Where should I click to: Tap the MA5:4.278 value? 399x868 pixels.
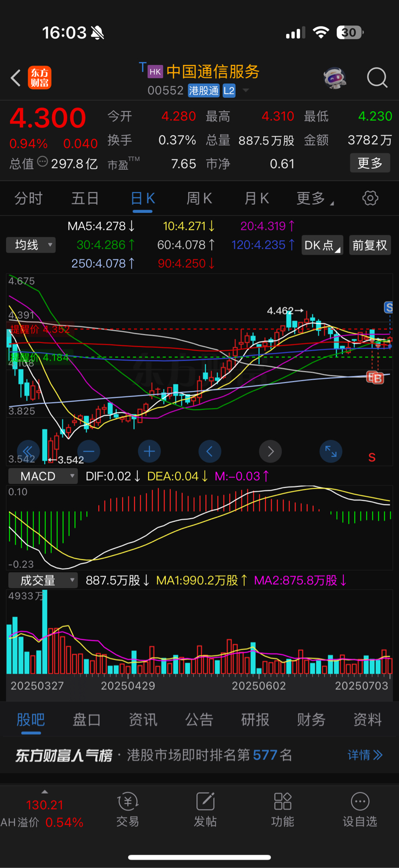(x=101, y=226)
